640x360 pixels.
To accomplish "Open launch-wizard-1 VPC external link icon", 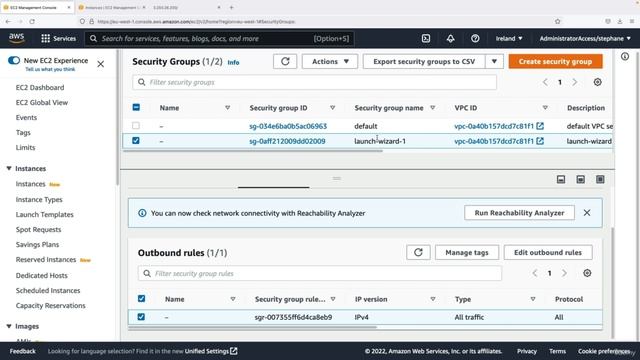I will coord(540,141).
